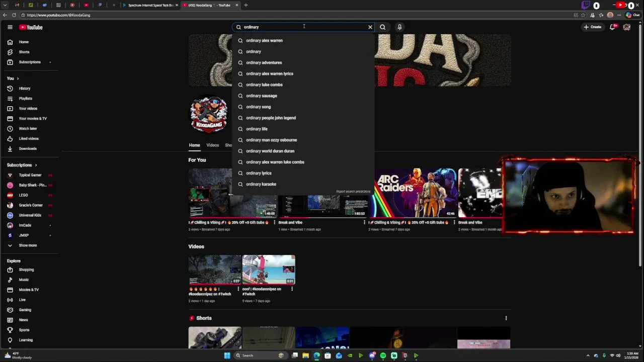Open the YouTube hamburger guide menu

[10, 27]
